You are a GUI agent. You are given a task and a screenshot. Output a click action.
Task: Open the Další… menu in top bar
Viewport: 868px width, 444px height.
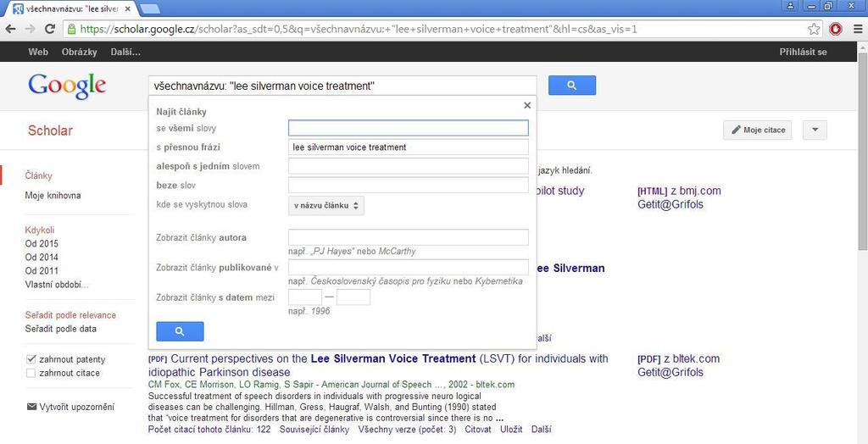[125, 52]
